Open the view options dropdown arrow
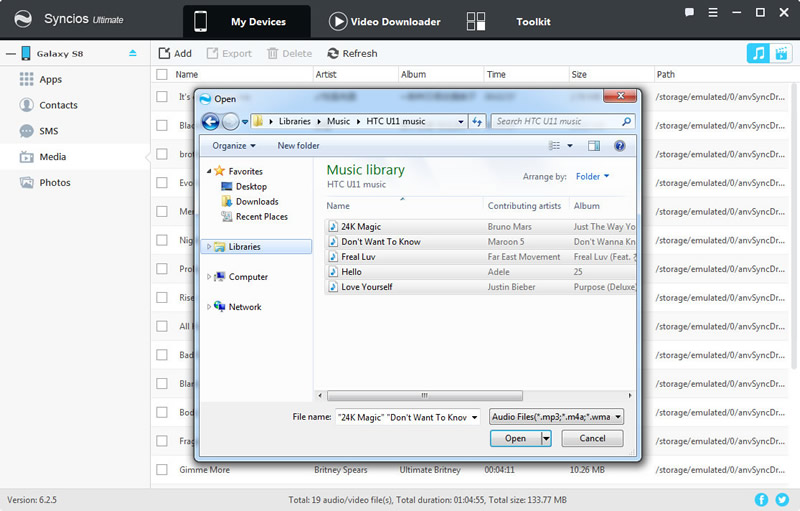Screen dimensions: 800x511 [x=570, y=146]
